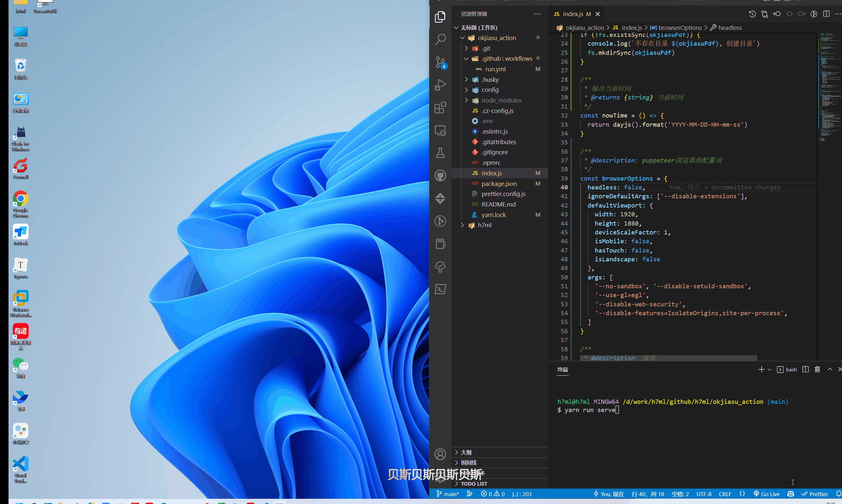Open the Run and Debug view
The height and width of the screenshot is (504, 842).
[x=440, y=85]
